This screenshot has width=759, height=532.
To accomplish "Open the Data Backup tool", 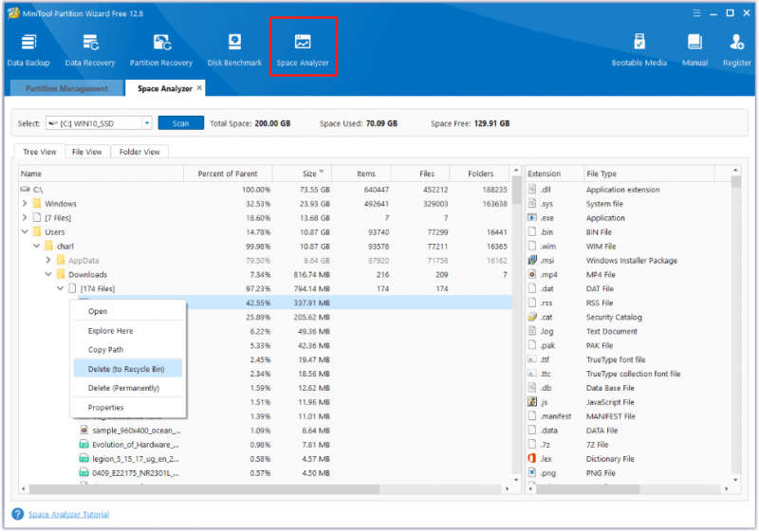I will pos(28,50).
